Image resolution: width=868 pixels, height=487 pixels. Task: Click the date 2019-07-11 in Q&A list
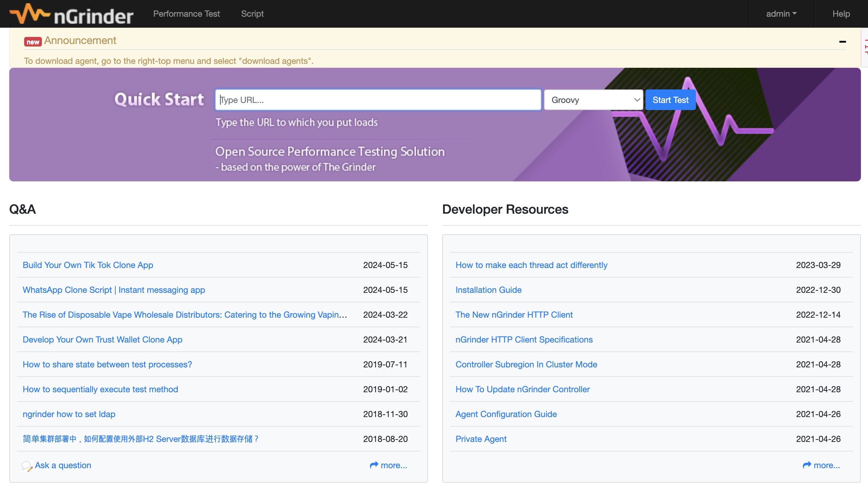(385, 365)
